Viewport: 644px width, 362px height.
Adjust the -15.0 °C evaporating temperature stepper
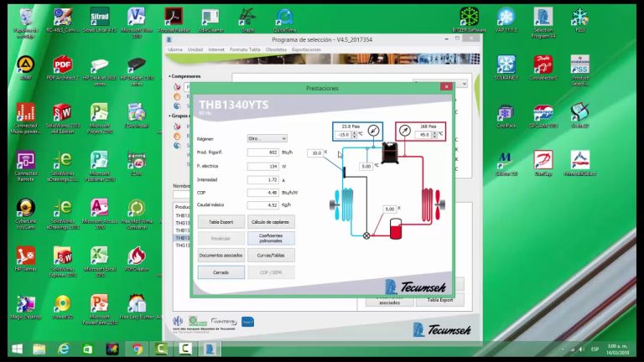pyautogui.click(x=355, y=135)
